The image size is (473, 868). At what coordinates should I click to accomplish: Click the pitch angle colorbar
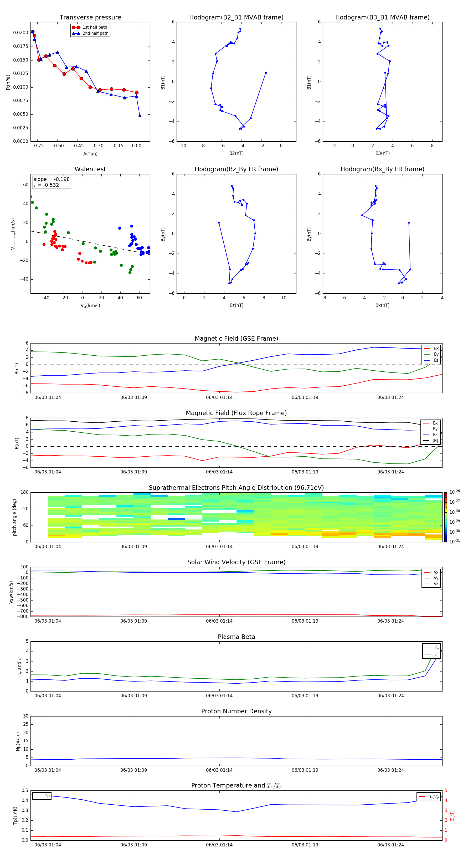446,517
